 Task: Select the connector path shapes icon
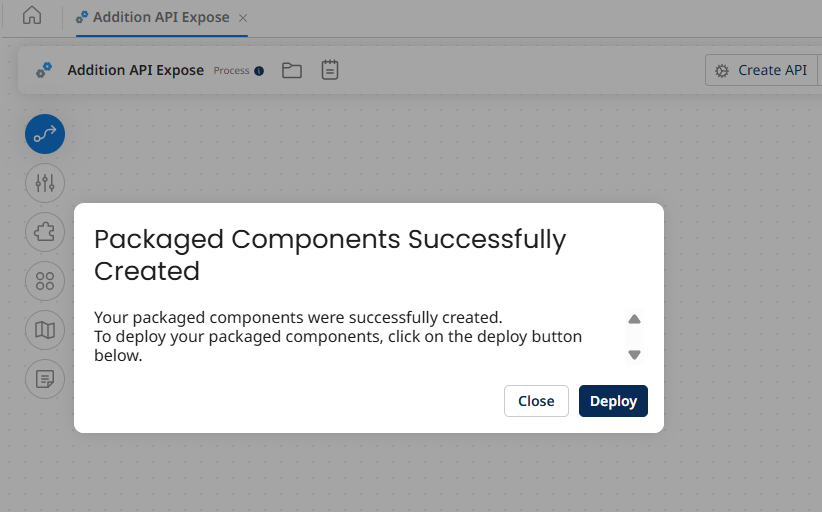45,133
